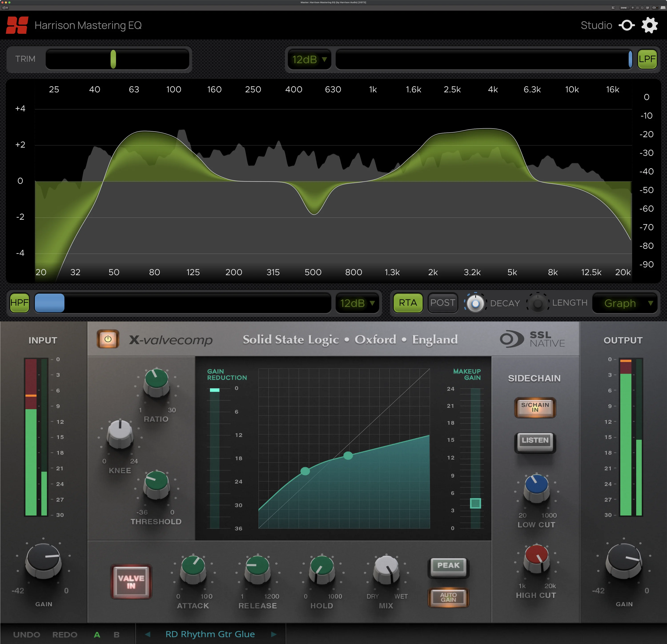Viewport: 667px width, 644px height.
Task: Click the GAIN REDUCTION meter label
Action: pos(227,374)
